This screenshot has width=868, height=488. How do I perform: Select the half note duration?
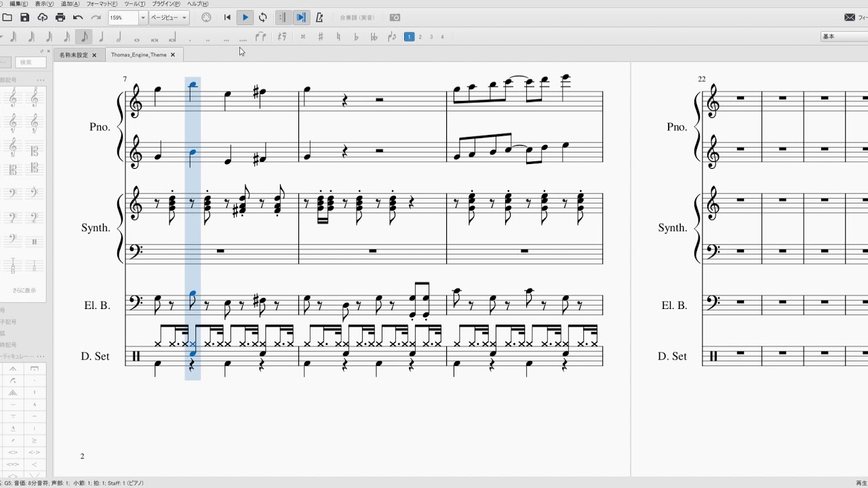(x=119, y=37)
